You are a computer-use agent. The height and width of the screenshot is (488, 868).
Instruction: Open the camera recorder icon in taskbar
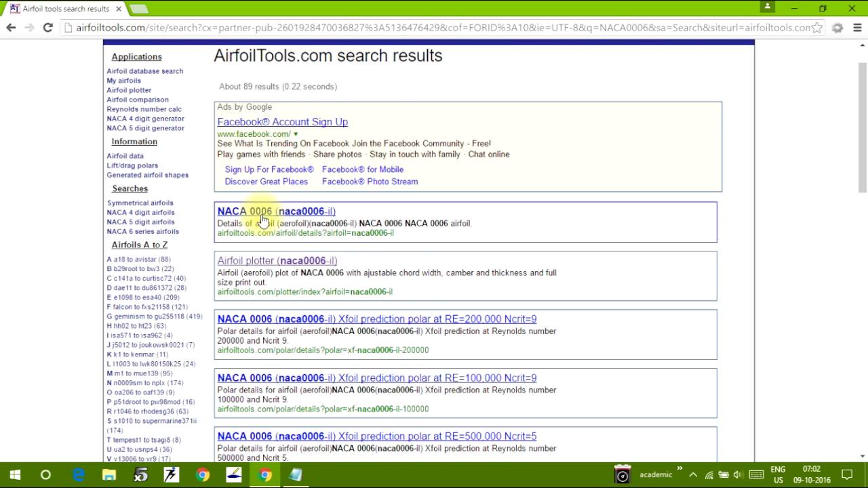pos(622,475)
